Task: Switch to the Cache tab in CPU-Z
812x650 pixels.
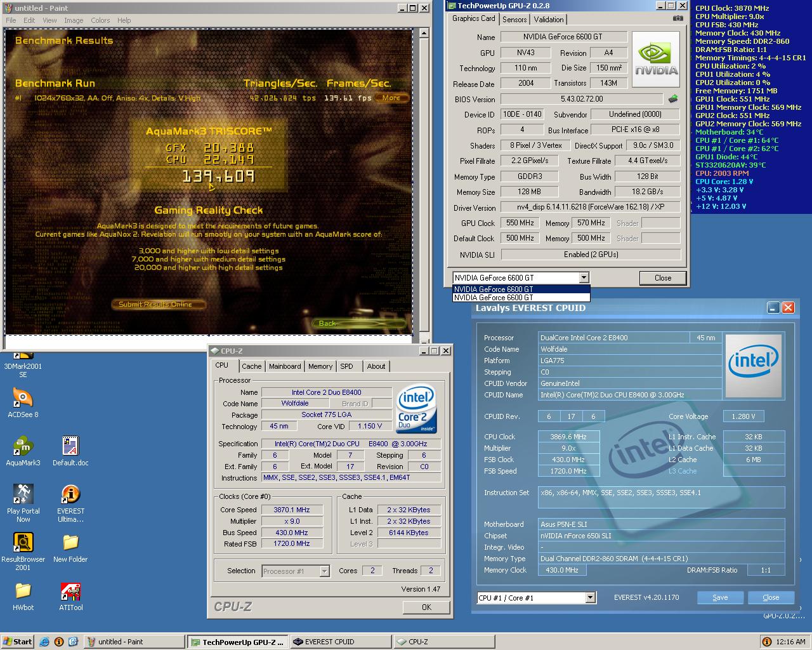Action: pos(251,366)
